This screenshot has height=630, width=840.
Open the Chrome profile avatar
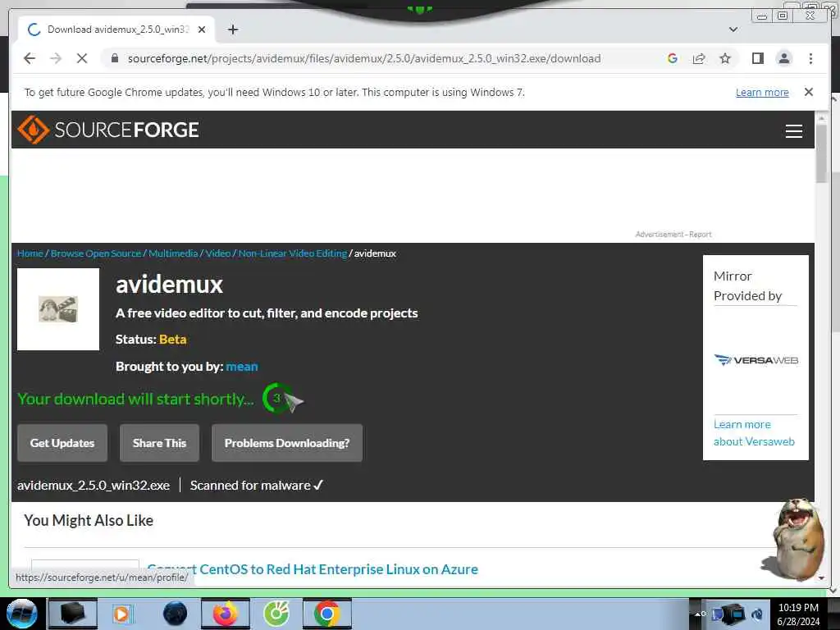point(783,58)
